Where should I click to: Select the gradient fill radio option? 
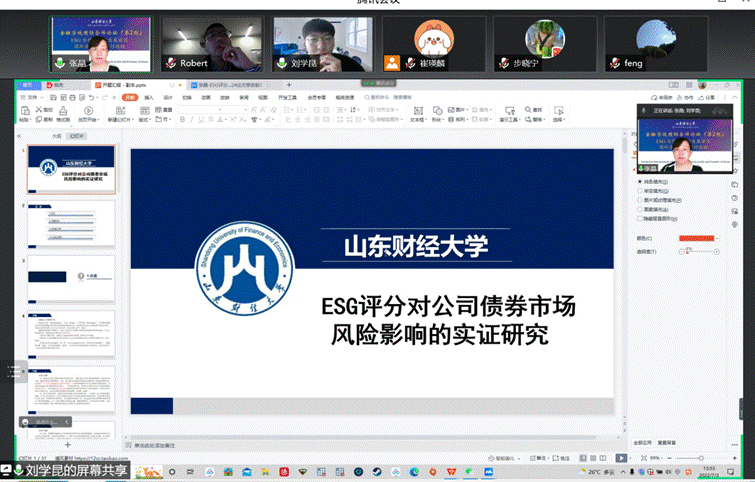tap(640, 190)
